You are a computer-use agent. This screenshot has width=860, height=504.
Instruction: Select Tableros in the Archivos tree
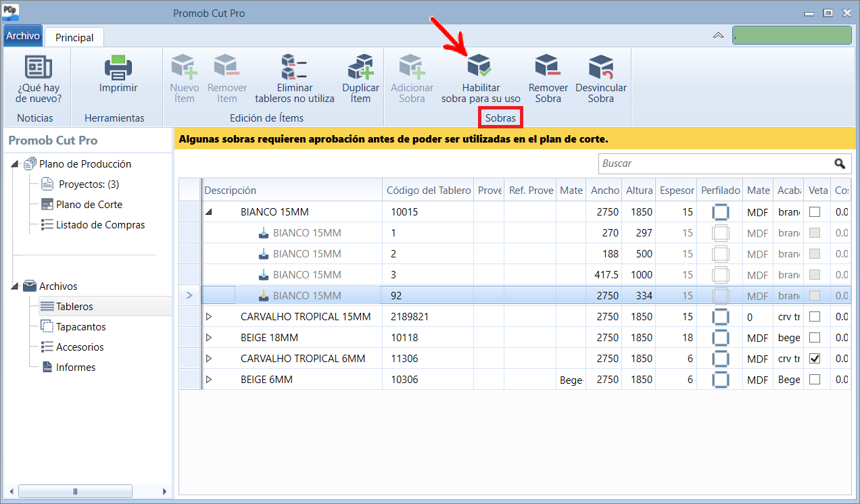[74, 306]
